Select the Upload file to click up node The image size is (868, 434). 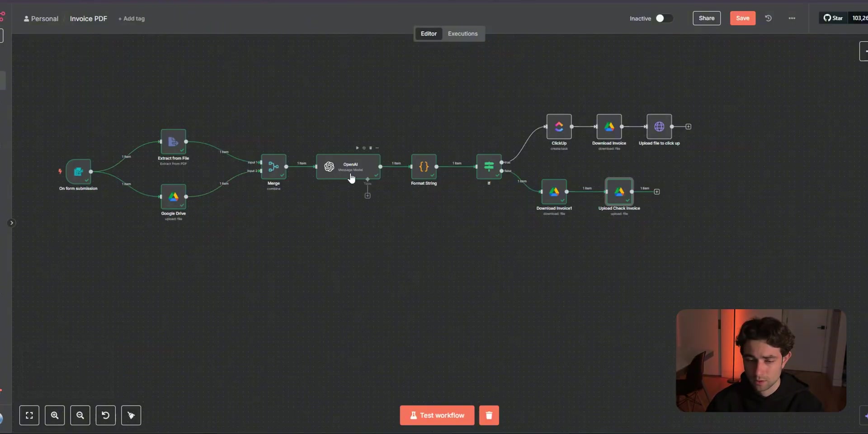(x=659, y=127)
